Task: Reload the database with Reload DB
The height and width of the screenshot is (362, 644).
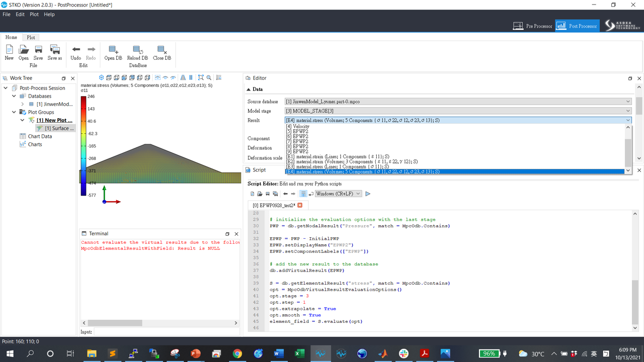Action: 137,52
